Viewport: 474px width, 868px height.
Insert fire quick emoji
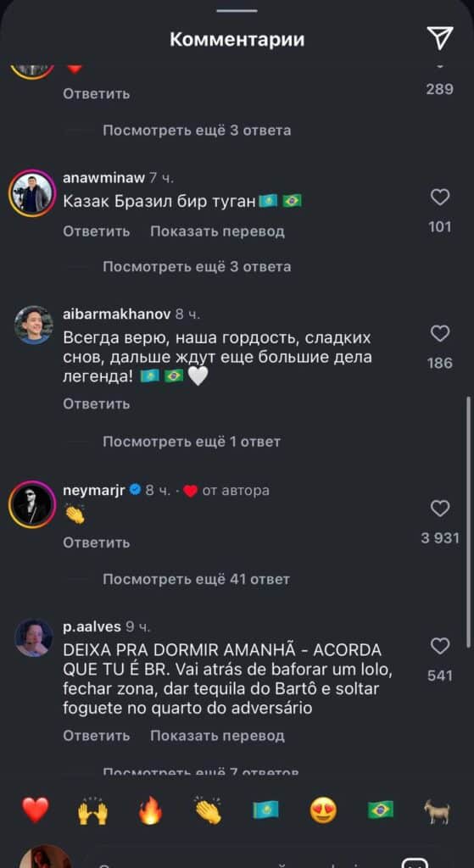pyautogui.click(x=151, y=810)
